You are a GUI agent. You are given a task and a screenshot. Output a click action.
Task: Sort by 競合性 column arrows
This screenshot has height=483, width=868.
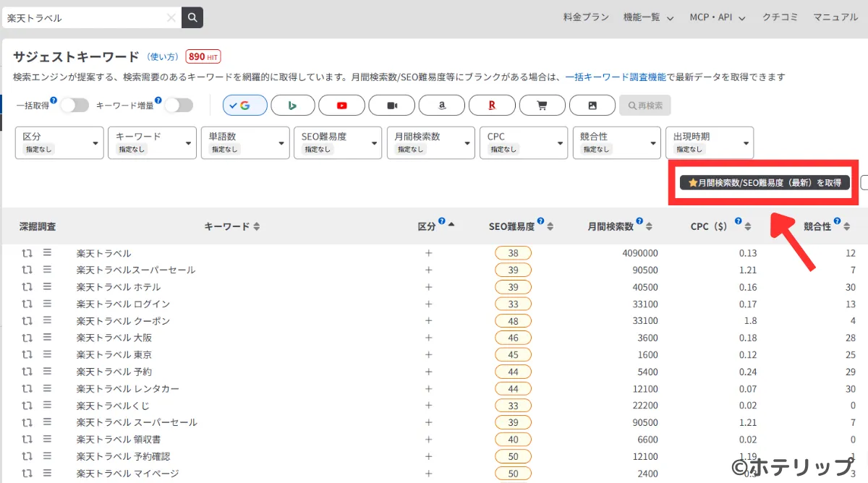[x=846, y=227]
